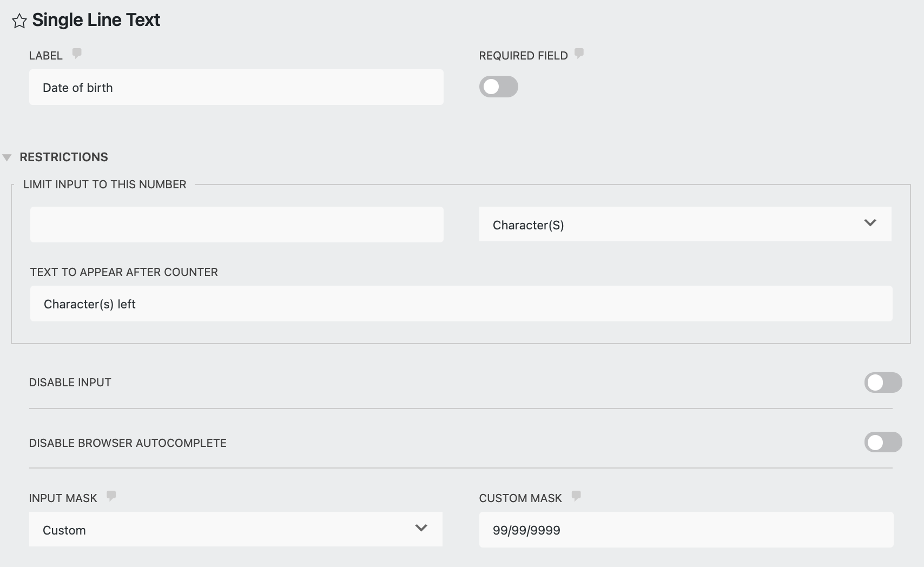Click the help bubble next to REQUIRED FIELD

pos(579,53)
